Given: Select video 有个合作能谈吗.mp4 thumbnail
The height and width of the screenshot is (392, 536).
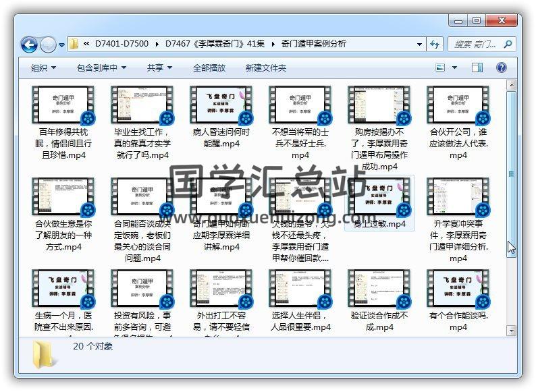Looking at the screenshot, I should point(458,289).
